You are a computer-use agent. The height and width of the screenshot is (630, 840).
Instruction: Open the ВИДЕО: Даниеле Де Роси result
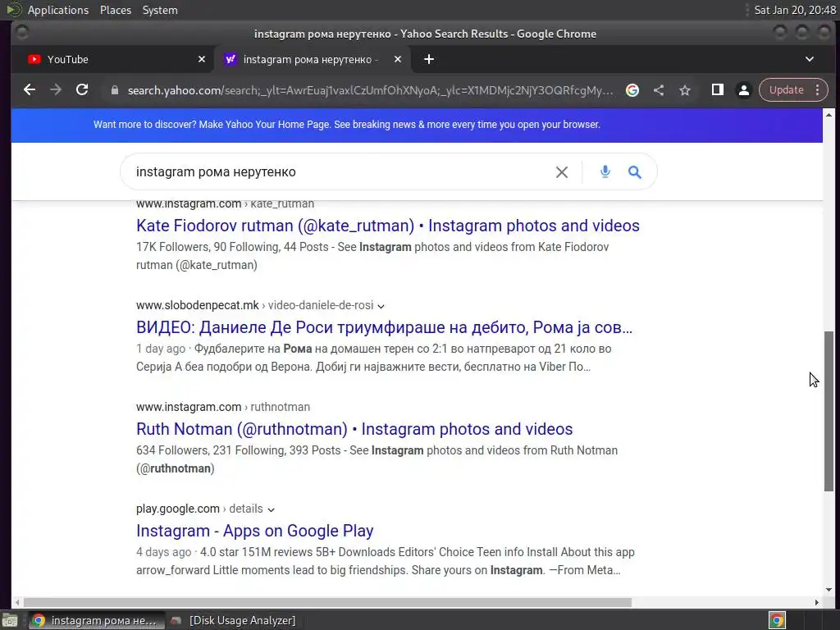pos(384,327)
